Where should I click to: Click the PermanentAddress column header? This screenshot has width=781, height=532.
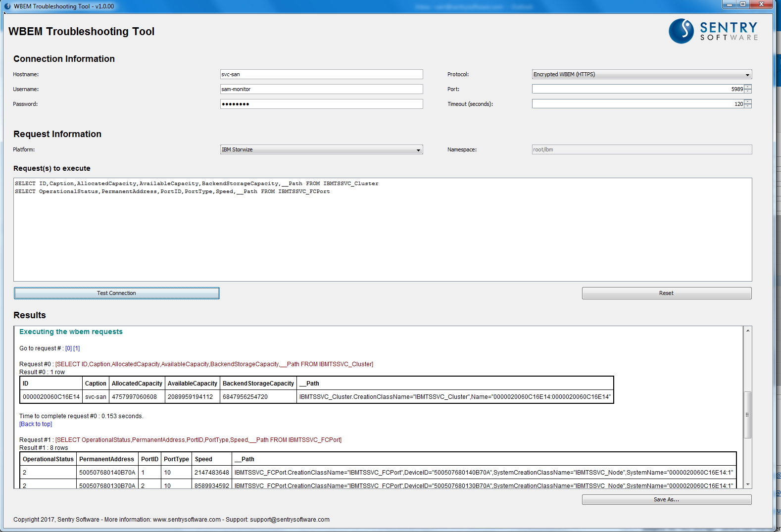tap(106, 459)
